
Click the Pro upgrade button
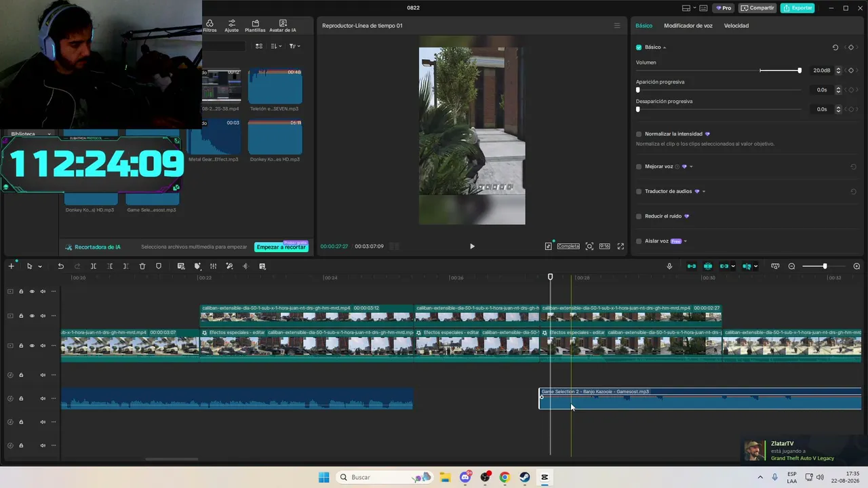click(724, 8)
